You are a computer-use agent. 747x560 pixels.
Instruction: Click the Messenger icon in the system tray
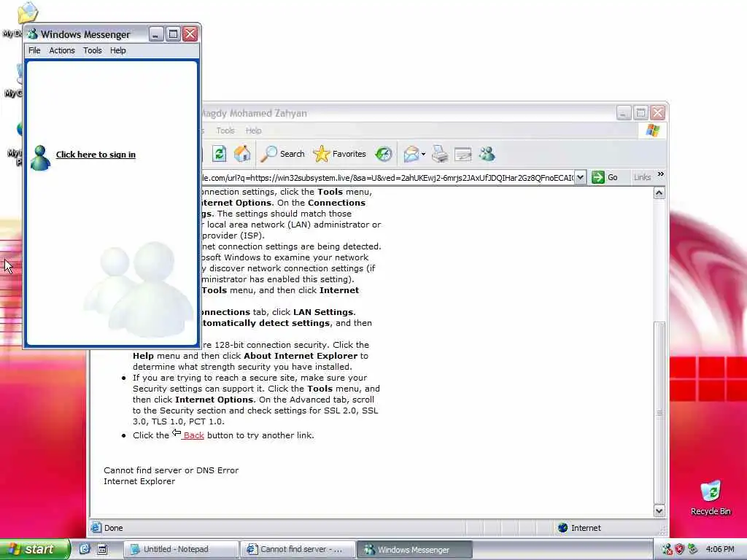tap(667, 549)
